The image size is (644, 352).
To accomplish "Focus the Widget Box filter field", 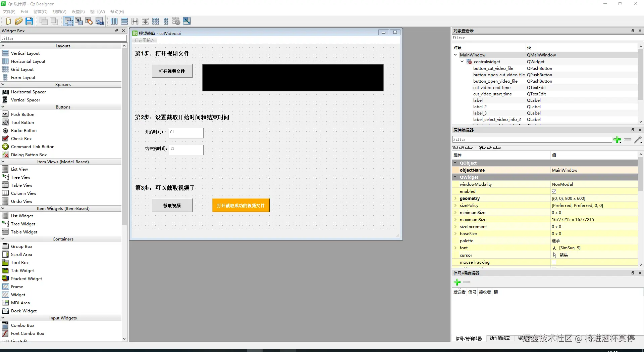I will tap(64, 38).
